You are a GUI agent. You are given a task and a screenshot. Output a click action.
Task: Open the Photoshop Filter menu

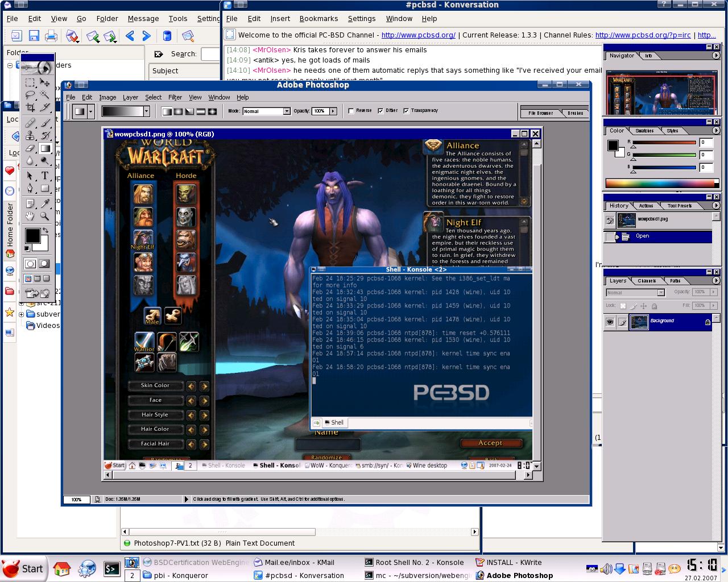pyautogui.click(x=175, y=97)
